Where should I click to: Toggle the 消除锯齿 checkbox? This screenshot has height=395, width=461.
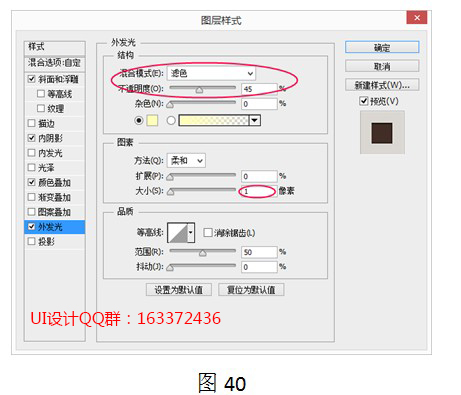(208, 232)
